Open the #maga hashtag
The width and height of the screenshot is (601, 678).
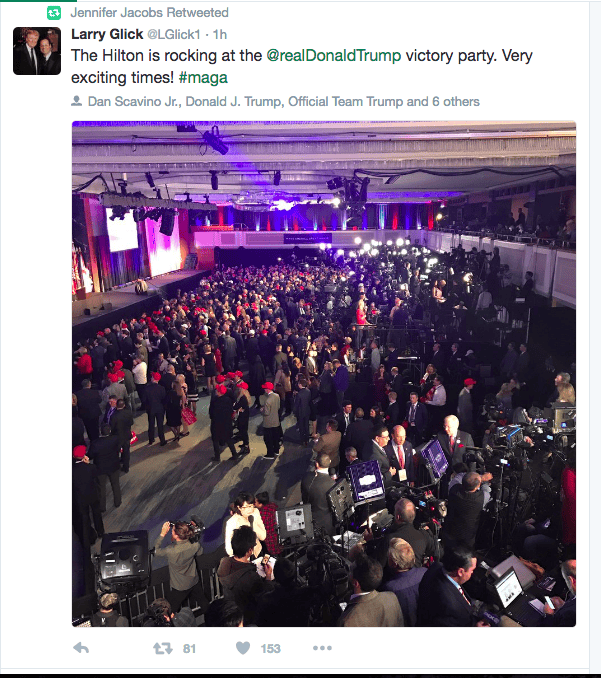point(203,78)
